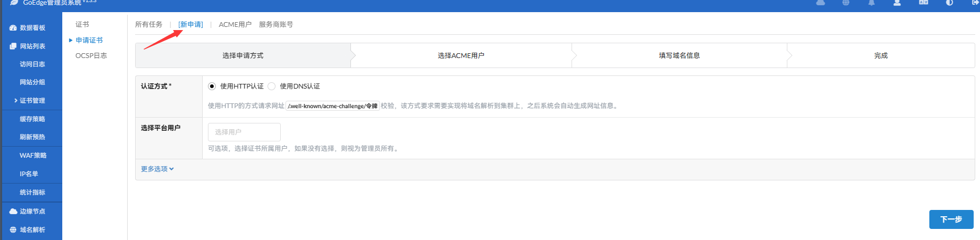Expand the 更多选项 section

coord(157,169)
